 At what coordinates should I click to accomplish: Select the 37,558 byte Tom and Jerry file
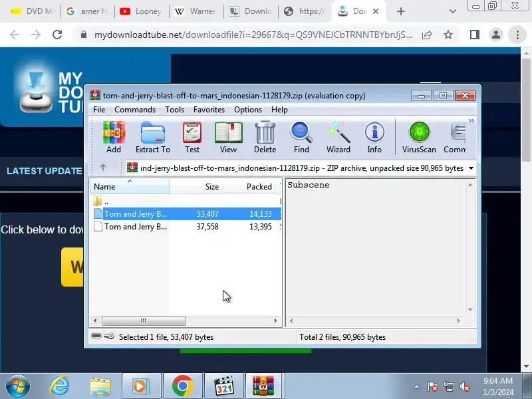pyautogui.click(x=186, y=227)
